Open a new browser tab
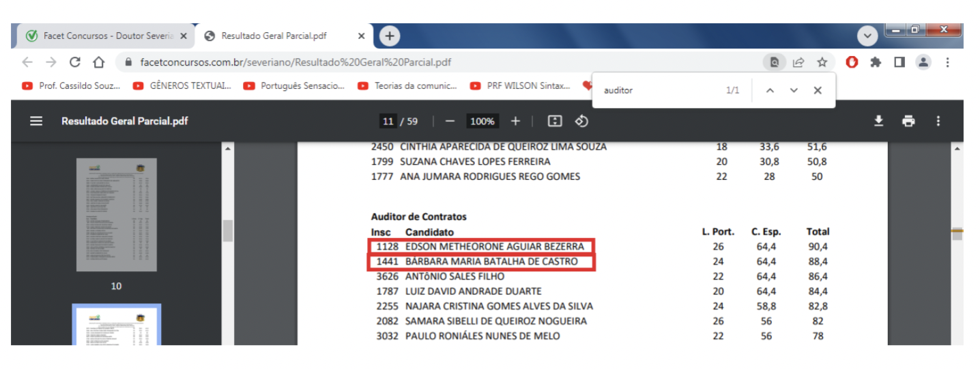The height and width of the screenshot is (369, 980). 390,36
